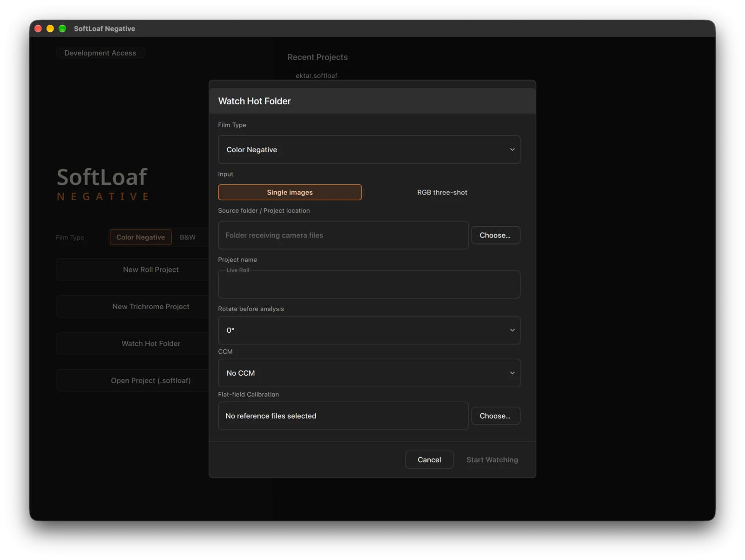Click Watch Hot Folder in main window
This screenshot has width=745, height=560.
[151, 344]
